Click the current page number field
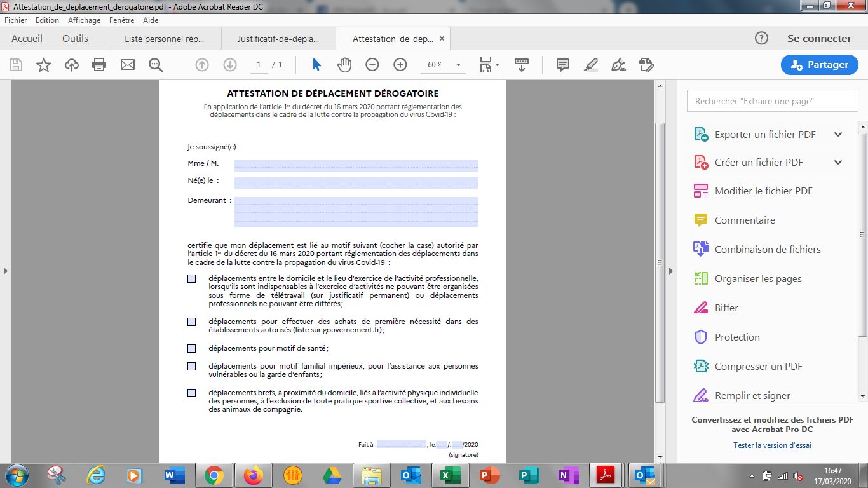 coord(259,65)
